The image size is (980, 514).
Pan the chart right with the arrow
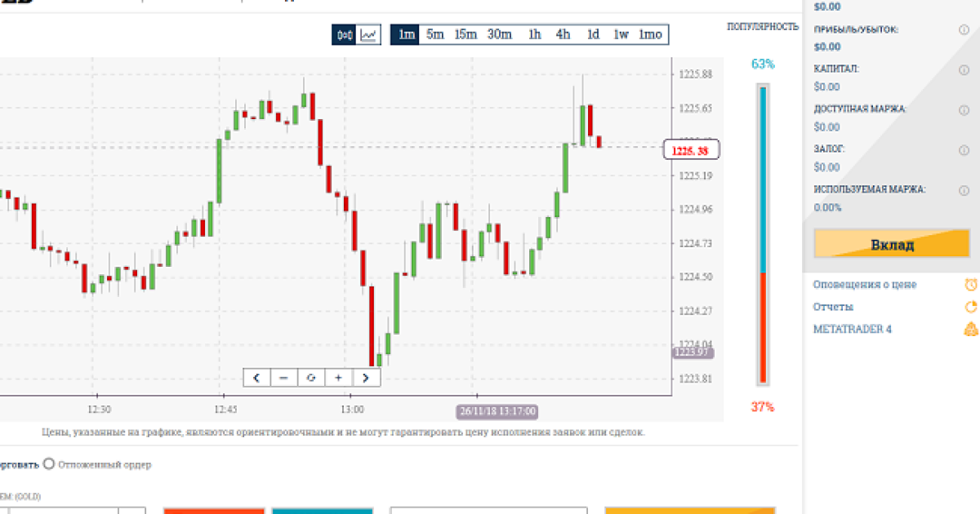[366, 378]
